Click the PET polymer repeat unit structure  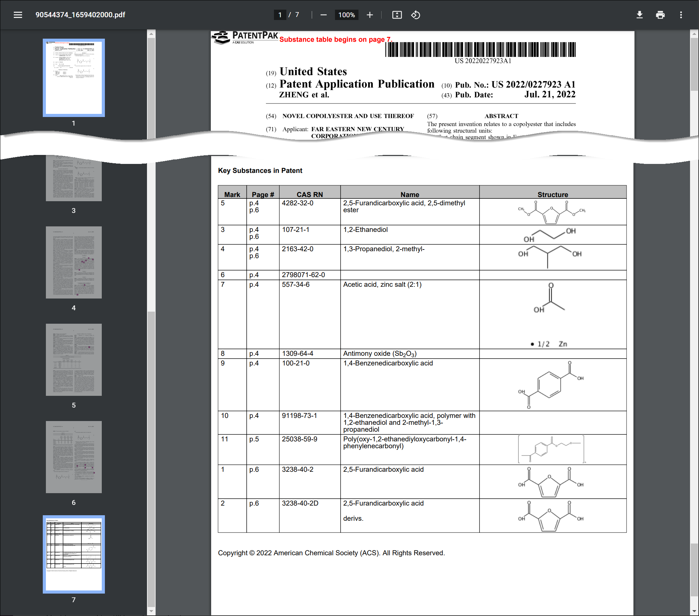tap(552, 449)
